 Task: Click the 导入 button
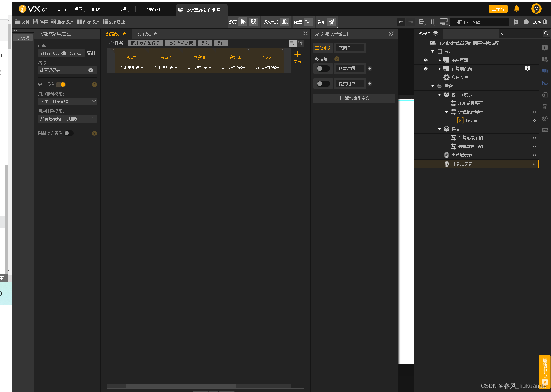pyautogui.click(x=205, y=43)
